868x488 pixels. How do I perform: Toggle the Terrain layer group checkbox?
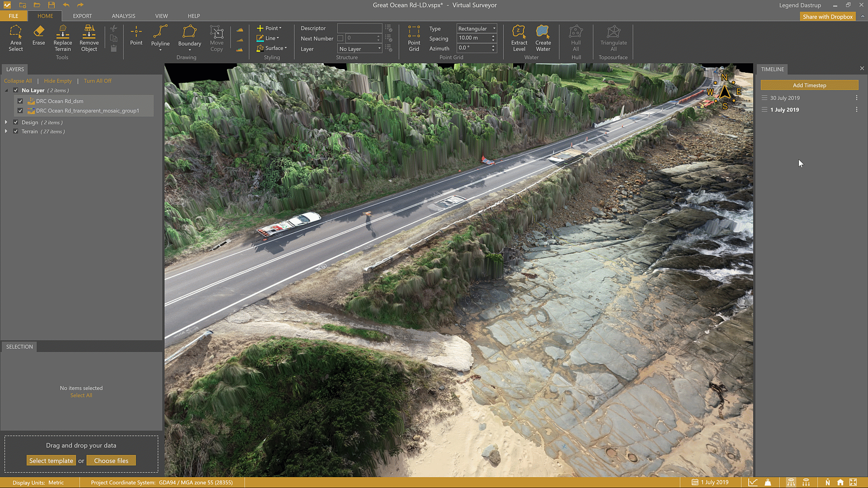pos(16,131)
